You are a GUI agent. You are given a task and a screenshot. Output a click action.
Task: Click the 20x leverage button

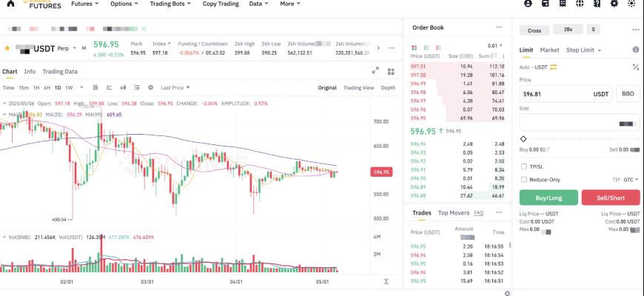pyautogui.click(x=568, y=30)
